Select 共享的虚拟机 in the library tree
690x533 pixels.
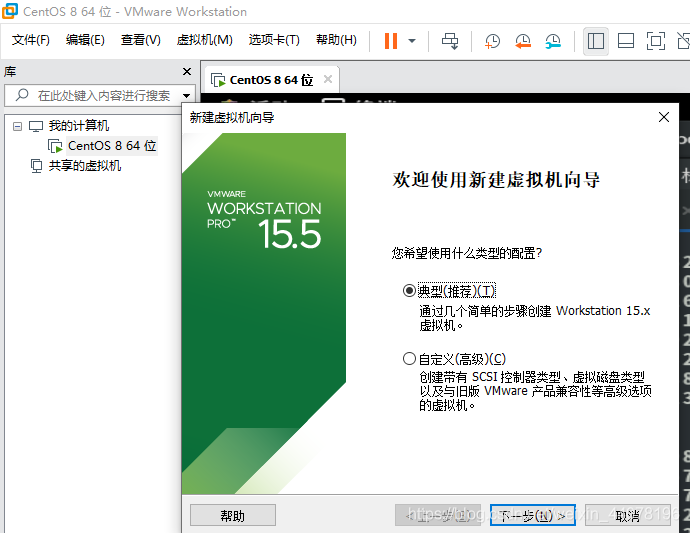click(x=84, y=166)
